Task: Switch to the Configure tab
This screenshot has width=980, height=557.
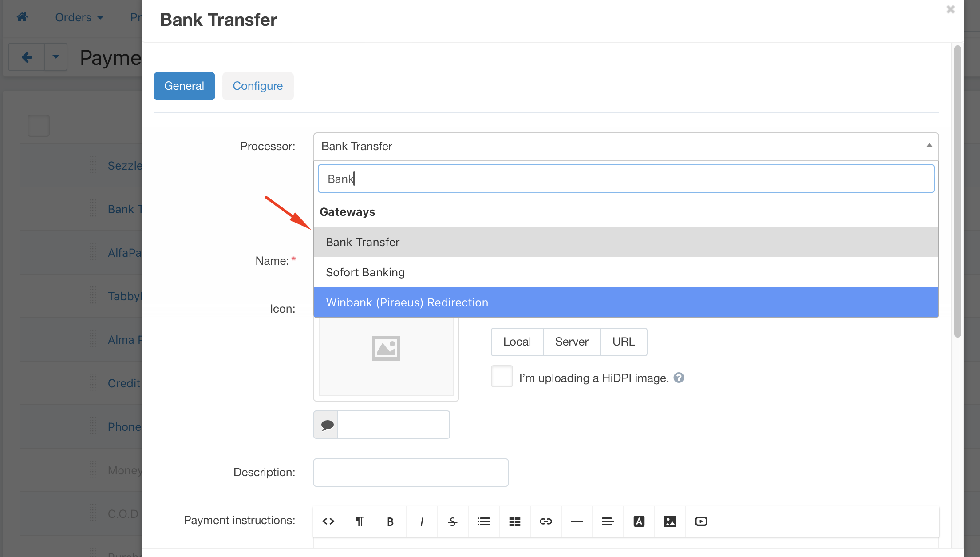Action: pos(258,86)
